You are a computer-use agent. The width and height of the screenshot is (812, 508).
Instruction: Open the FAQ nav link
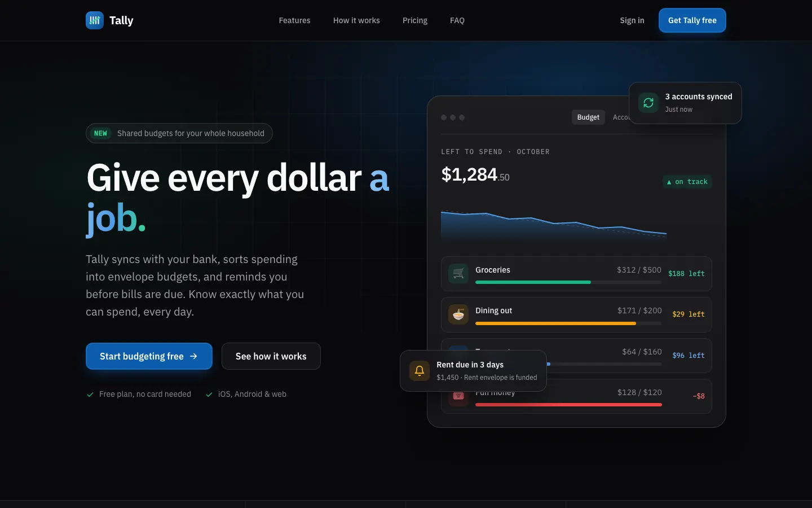(457, 20)
